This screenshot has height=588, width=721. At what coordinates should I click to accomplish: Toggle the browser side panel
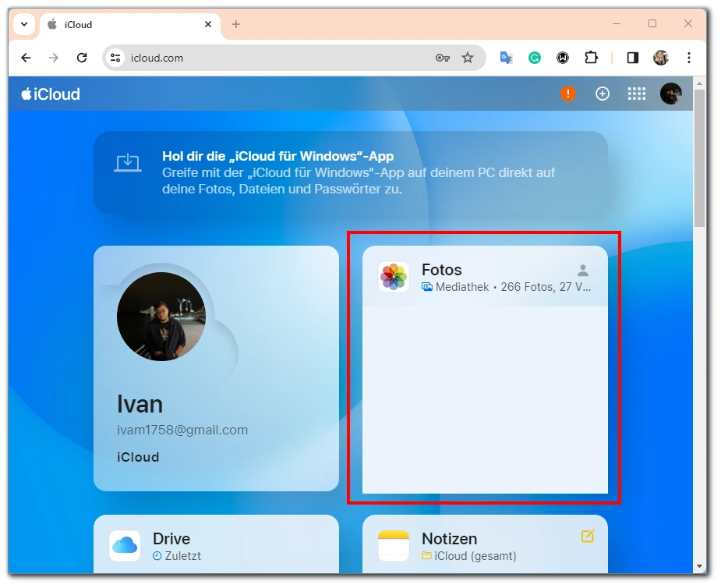tap(633, 58)
